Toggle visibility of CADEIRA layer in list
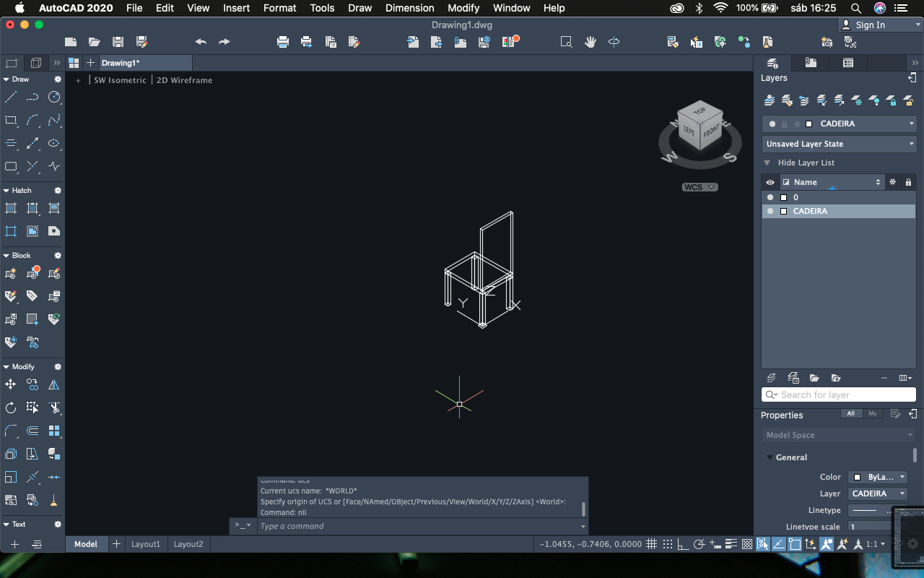Viewport: 924px width, 578px height. (x=770, y=211)
